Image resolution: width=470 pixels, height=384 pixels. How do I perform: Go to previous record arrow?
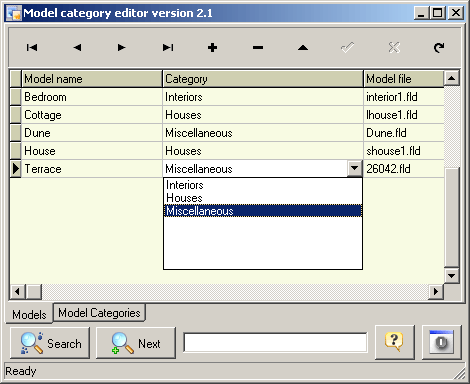(x=77, y=47)
